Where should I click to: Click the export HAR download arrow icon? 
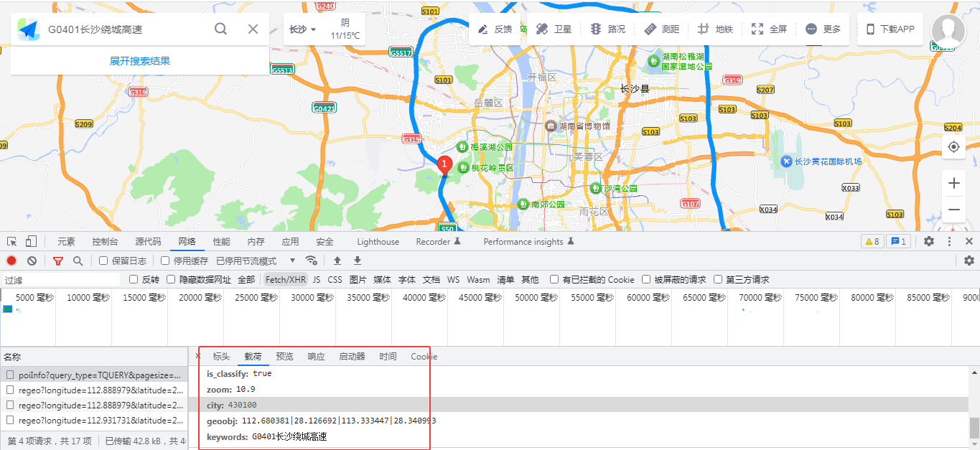pos(358,261)
